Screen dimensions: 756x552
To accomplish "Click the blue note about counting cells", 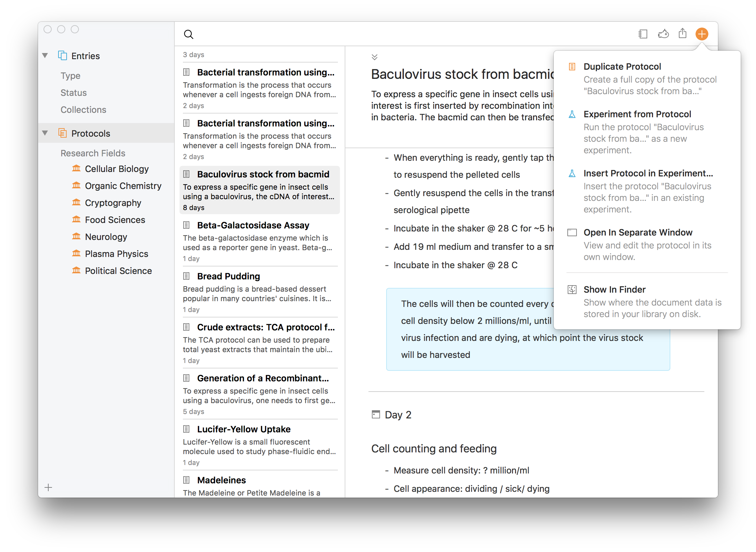I will tap(528, 329).
